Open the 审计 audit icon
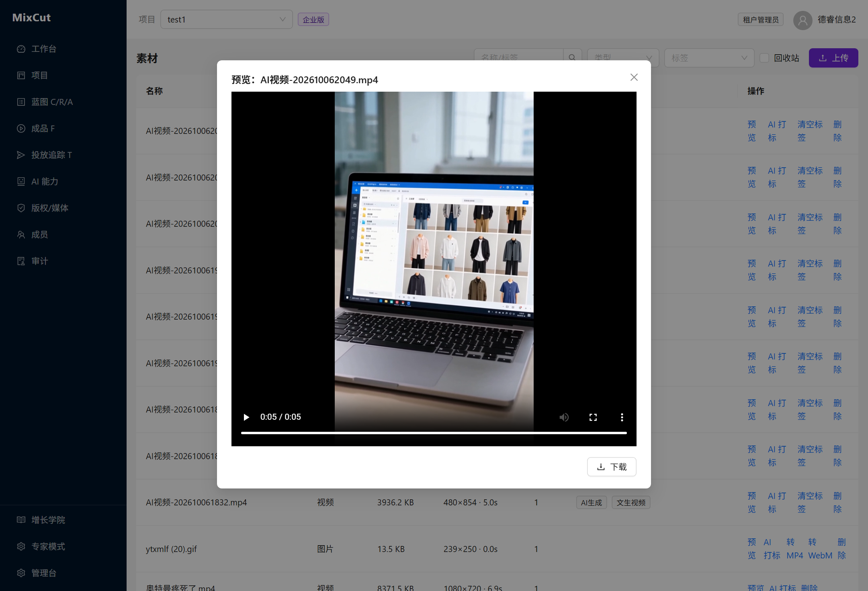868x591 pixels. tap(21, 261)
